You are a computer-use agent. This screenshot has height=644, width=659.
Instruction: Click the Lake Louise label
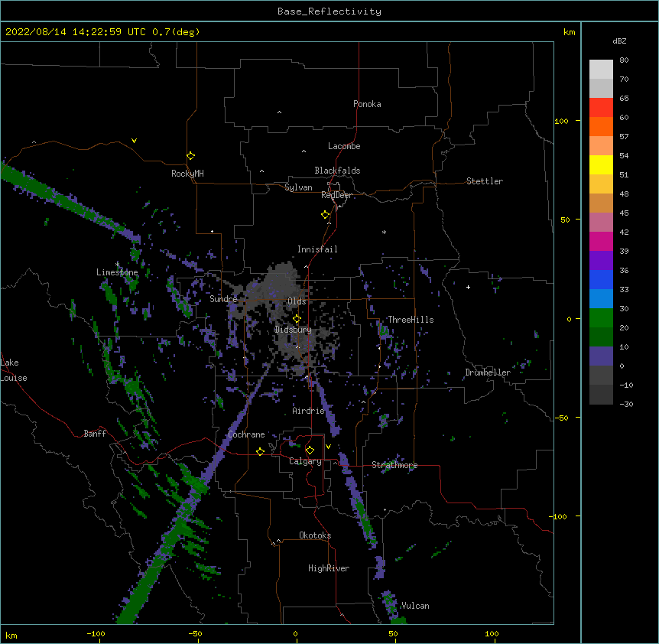[x=14, y=370]
